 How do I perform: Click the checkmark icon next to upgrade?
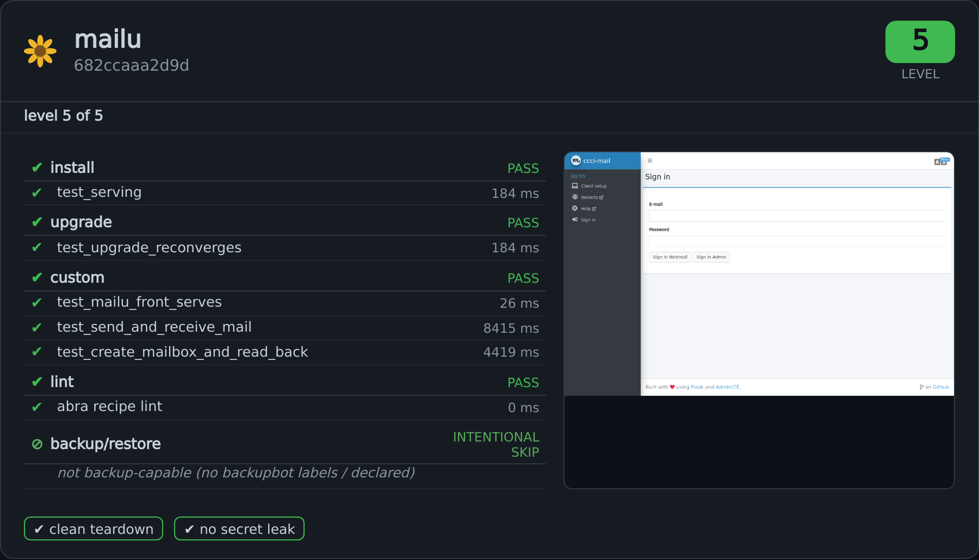(x=37, y=222)
